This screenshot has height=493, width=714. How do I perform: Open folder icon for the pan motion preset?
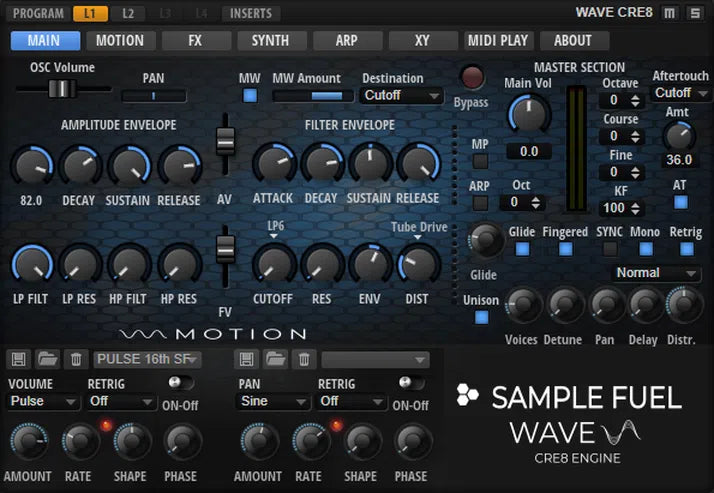(275, 360)
